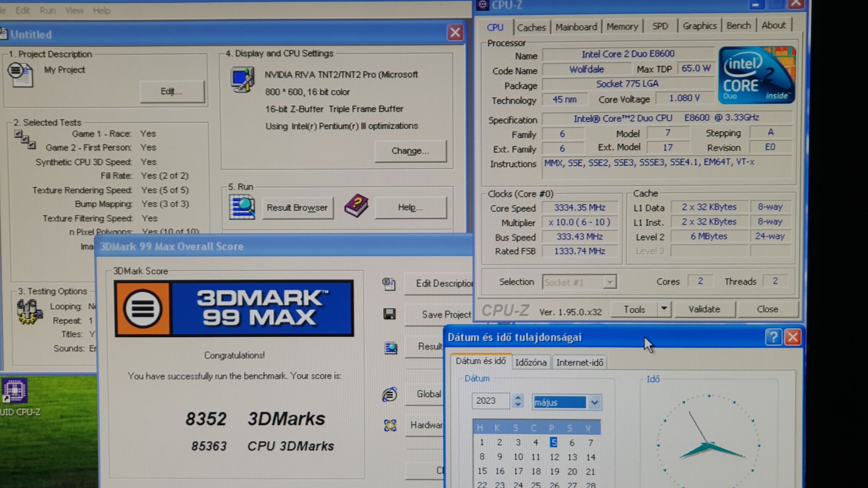The image size is (868, 488).
Task: Click the Global globe icon
Action: click(389, 394)
